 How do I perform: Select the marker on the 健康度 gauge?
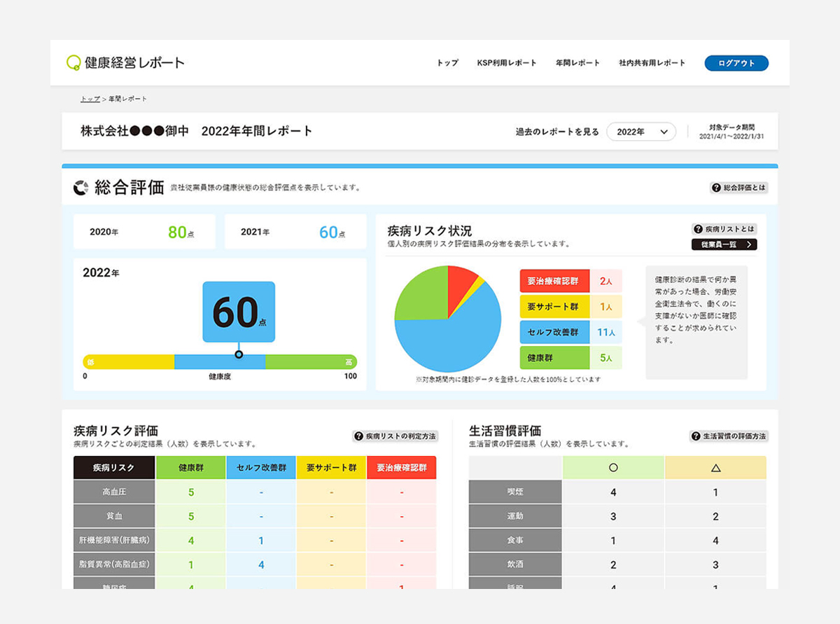point(239,354)
